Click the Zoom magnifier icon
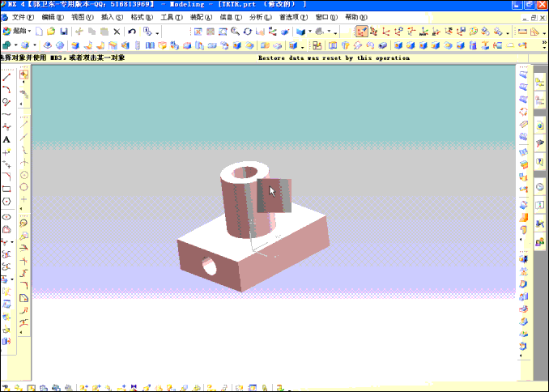549x392 pixels. tap(236, 32)
